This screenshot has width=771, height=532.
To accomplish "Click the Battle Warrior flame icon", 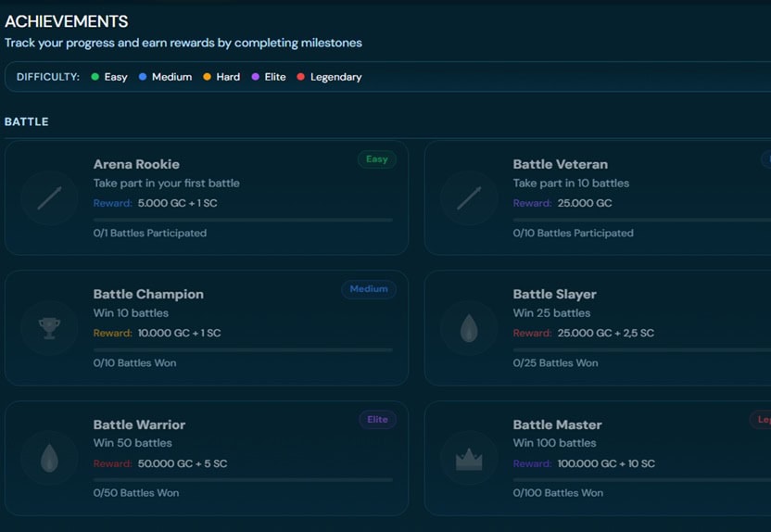I will [x=49, y=458].
